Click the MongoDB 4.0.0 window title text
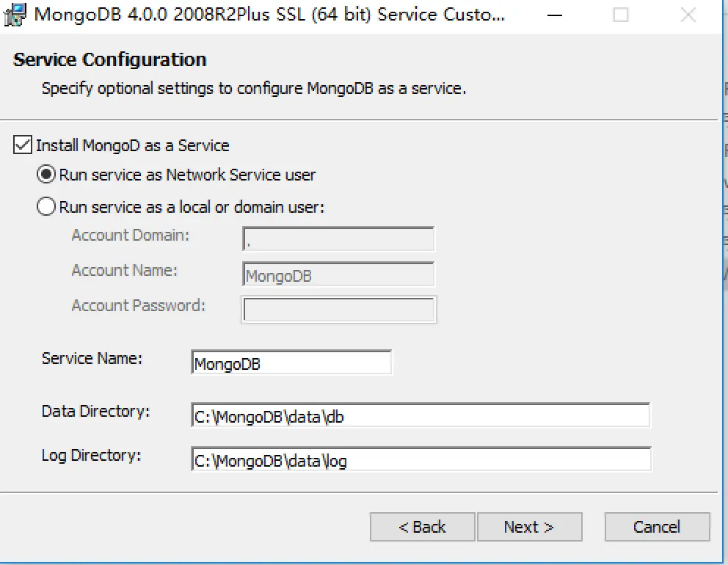 click(269, 15)
